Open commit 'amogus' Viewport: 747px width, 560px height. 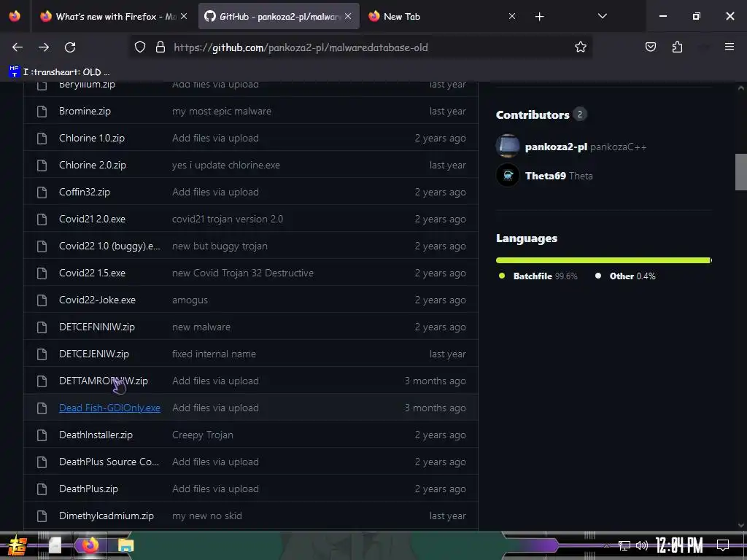coord(190,300)
